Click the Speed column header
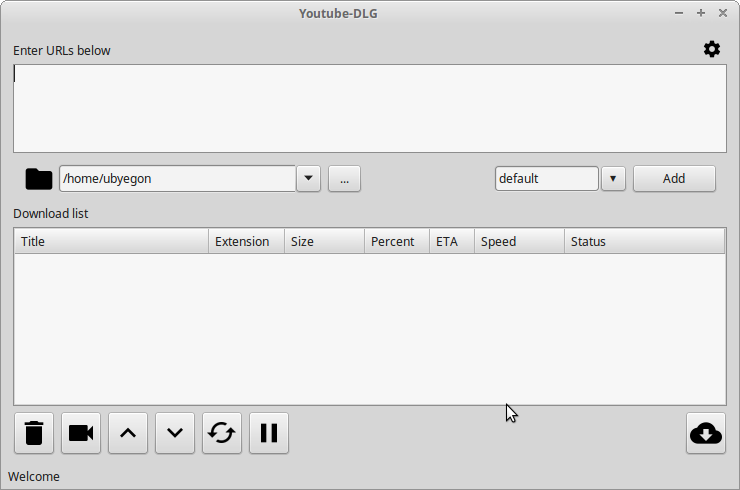The image size is (740, 490). 519,242
